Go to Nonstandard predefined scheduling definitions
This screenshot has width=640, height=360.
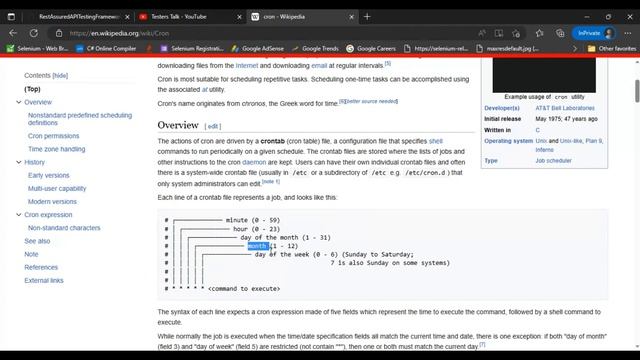pos(80,119)
